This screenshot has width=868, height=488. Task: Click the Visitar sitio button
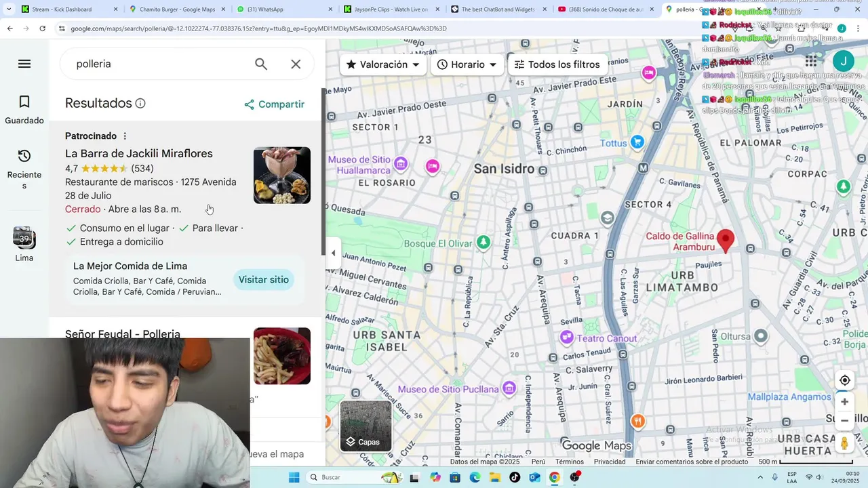pyautogui.click(x=264, y=280)
